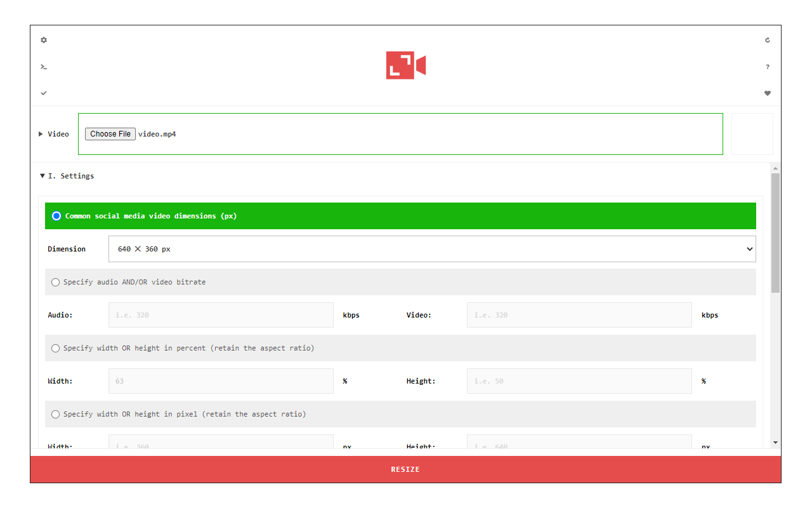812x508 pixels.
Task: Select common social media dimensions radio
Action: pyautogui.click(x=56, y=216)
